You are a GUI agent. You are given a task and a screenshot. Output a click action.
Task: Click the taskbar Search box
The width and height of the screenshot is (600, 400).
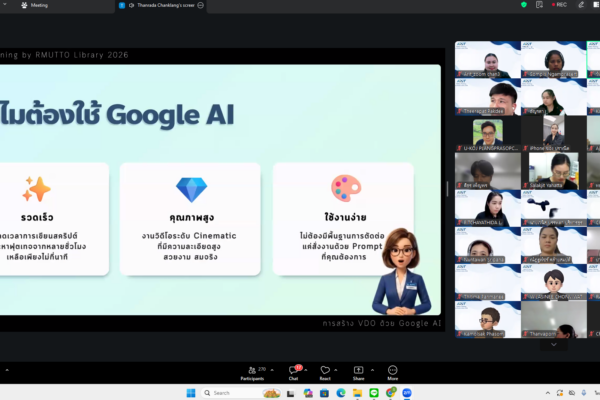click(x=242, y=393)
